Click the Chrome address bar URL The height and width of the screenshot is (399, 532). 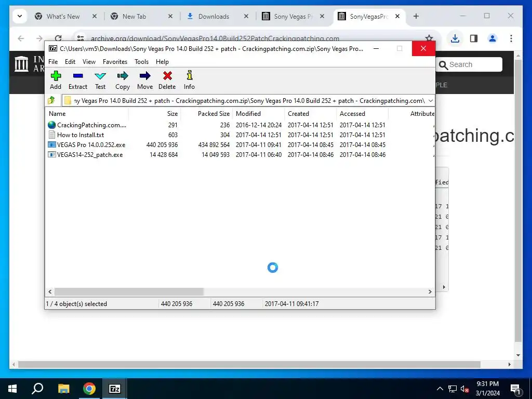[x=215, y=38]
